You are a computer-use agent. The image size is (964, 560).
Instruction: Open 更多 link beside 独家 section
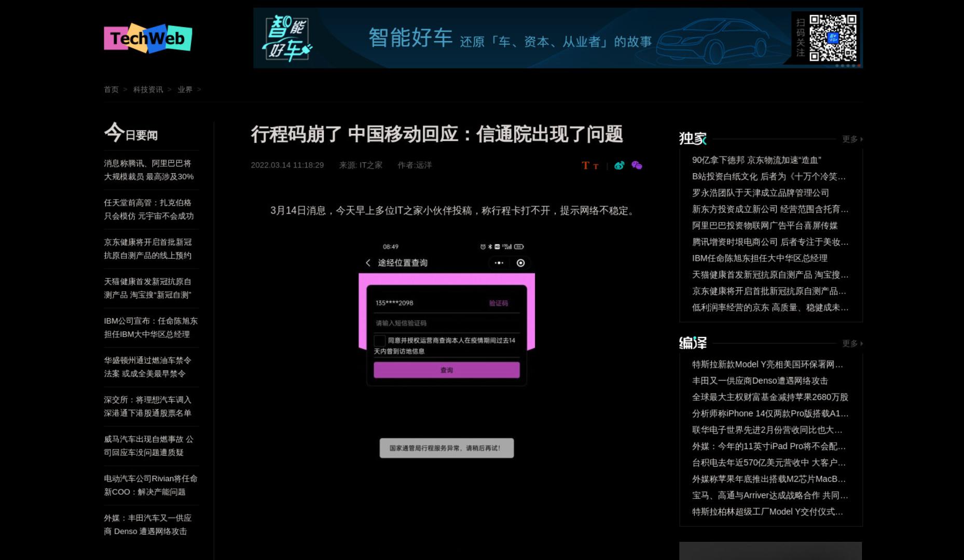[852, 139]
